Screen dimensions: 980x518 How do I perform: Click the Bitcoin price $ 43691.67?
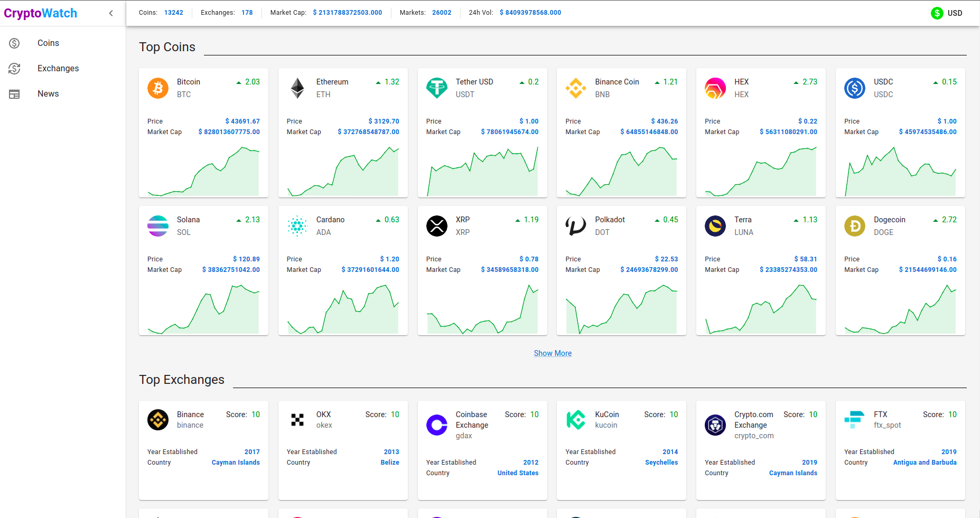pyautogui.click(x=242, y=121)
